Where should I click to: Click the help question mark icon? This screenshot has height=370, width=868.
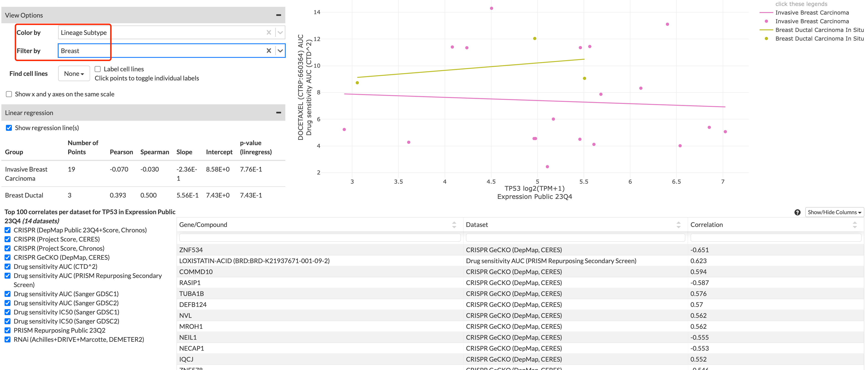click(x=797, y=212)
